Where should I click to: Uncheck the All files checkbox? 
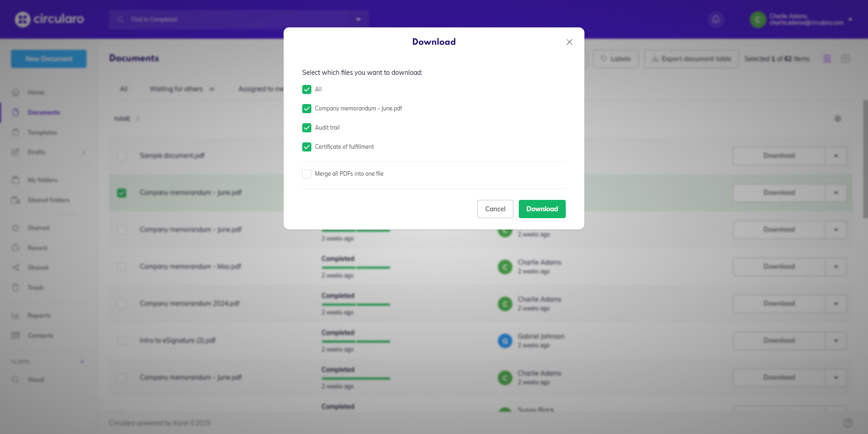pyautogui.click(x=307, y=89)
